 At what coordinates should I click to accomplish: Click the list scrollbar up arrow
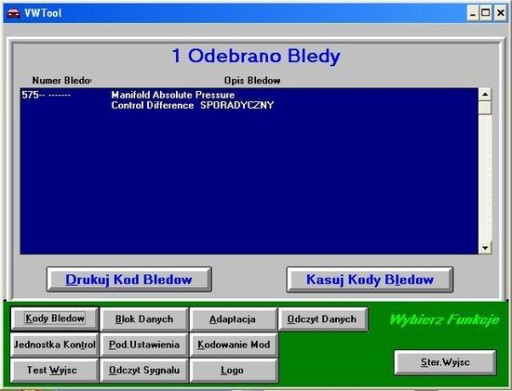(485, 95)
